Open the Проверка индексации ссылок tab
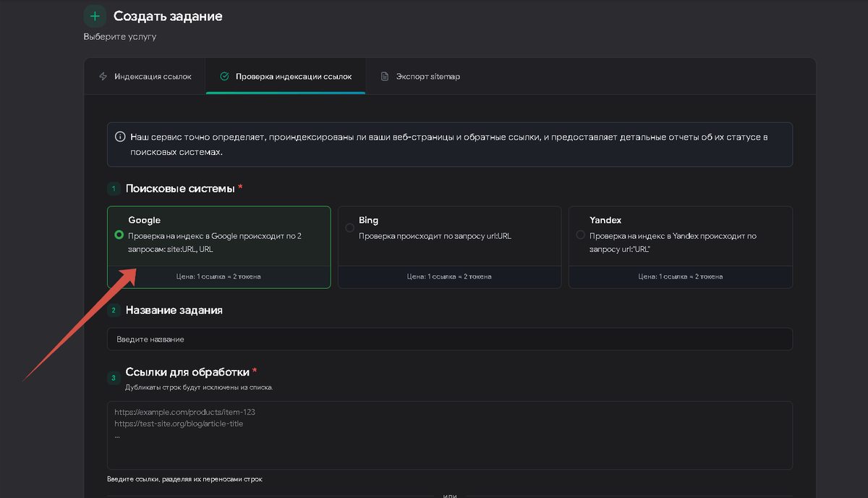The image size is (868, 498). coord(293,77)
